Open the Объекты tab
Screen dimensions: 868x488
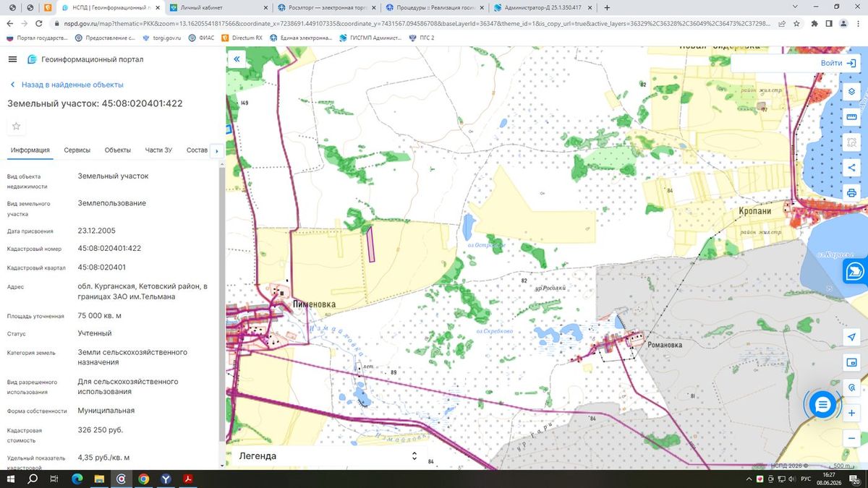pos(118,150)
